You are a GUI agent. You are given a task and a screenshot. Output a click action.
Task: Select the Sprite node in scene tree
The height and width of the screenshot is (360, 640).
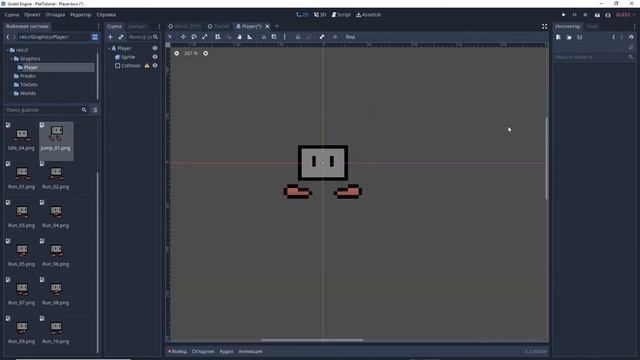pyautogui.click(x=128, y=57)
